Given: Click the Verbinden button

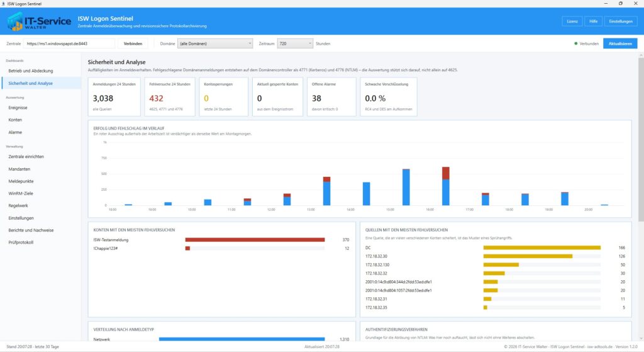Looking at the screenshot, I should [x=133, y=43].
